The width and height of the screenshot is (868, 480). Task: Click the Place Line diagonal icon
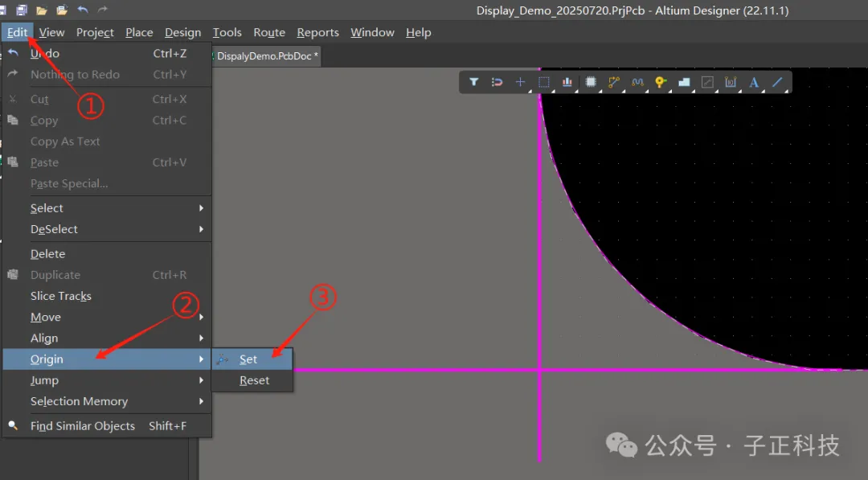[777, 82]
